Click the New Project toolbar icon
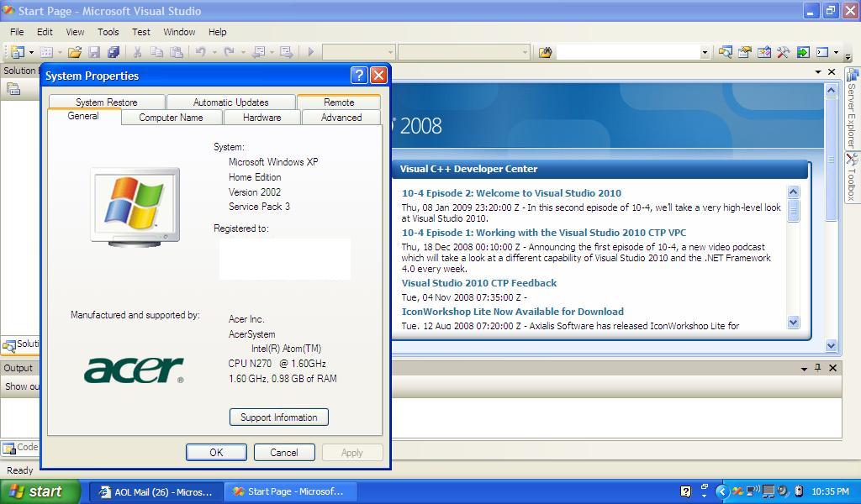The width and height of the screenshot is (861, 504). 18,52
